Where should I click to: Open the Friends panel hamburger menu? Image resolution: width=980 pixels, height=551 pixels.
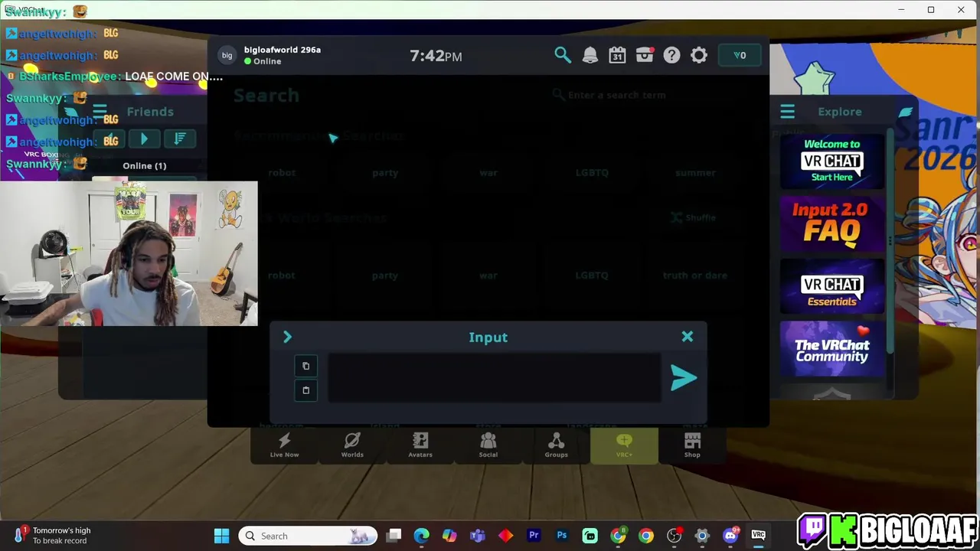coord(100,112)
